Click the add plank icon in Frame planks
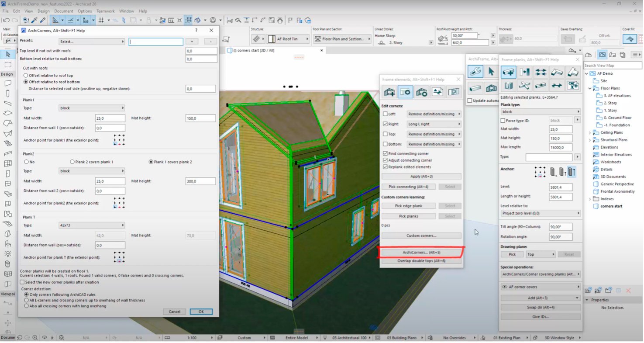Viewport: 644px width, 343px height. tap(508, 72)
